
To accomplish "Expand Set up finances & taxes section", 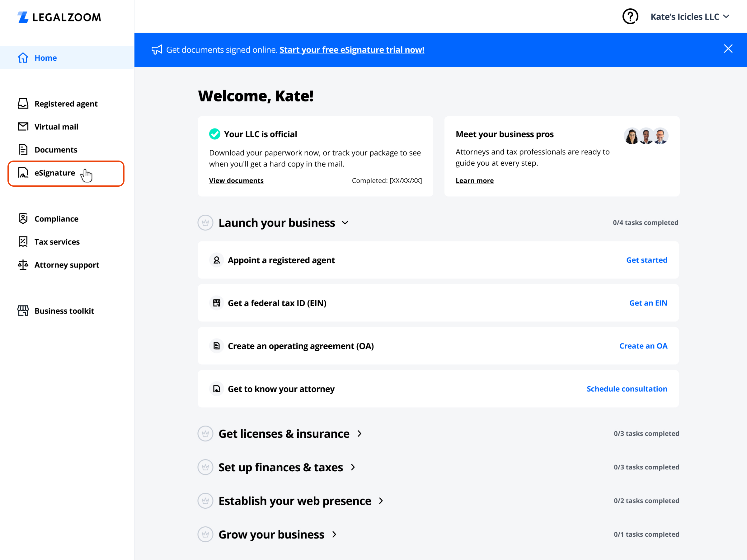I will click(x=353, y=467).
